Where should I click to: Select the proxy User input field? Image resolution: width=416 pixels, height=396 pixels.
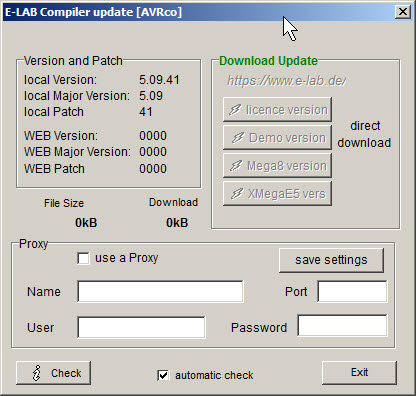(x=141, y=327)
